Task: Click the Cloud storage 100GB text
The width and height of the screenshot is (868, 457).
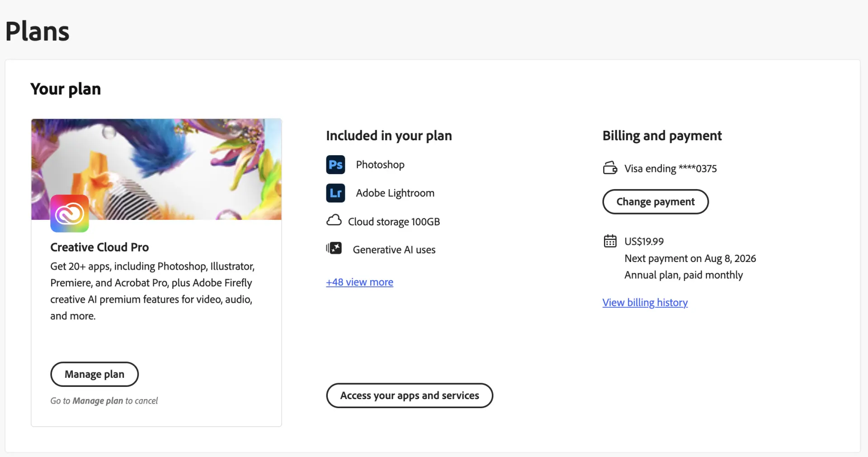Action: click(394, 222)
